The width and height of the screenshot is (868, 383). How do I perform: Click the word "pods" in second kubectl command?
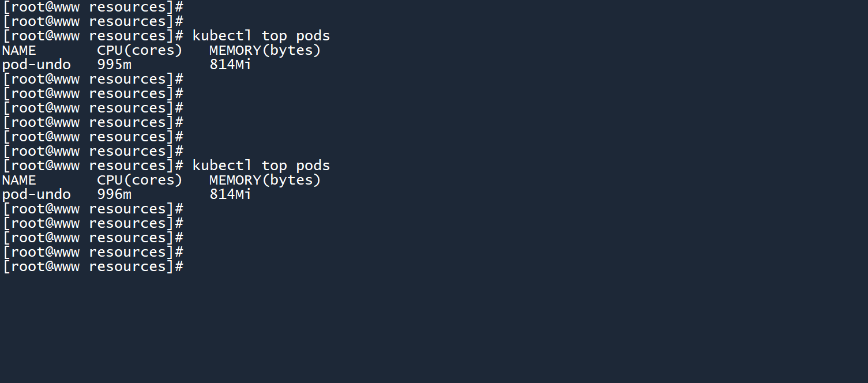313,166
